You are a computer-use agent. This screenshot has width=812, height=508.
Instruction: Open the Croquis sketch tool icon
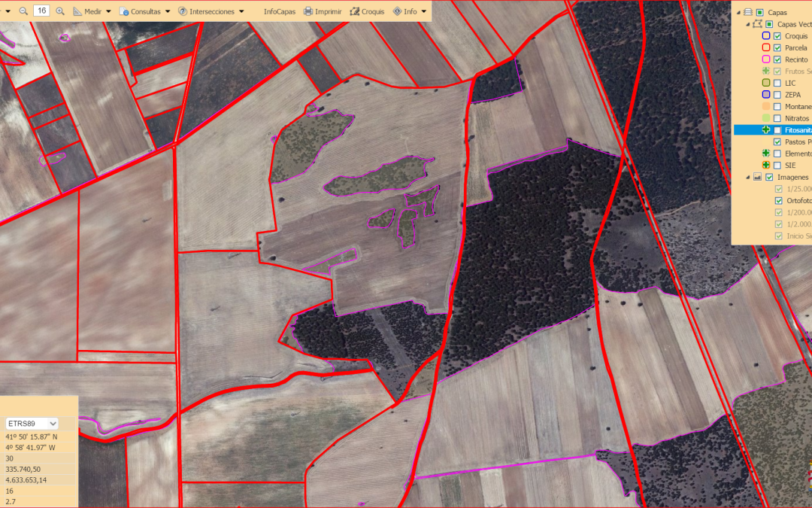click(x=355, y=11)
